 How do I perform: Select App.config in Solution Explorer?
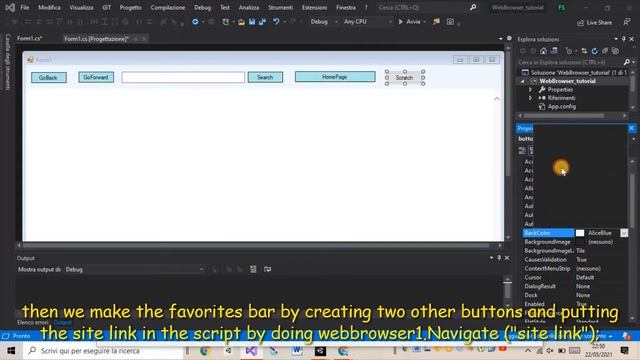click(x=562, y=107)
